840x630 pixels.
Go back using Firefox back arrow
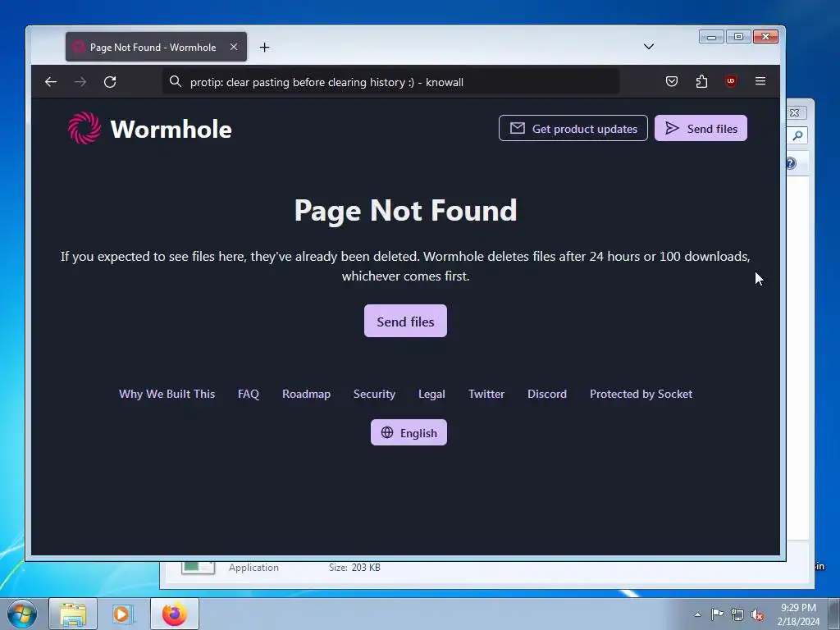click(x=51, y=82)
